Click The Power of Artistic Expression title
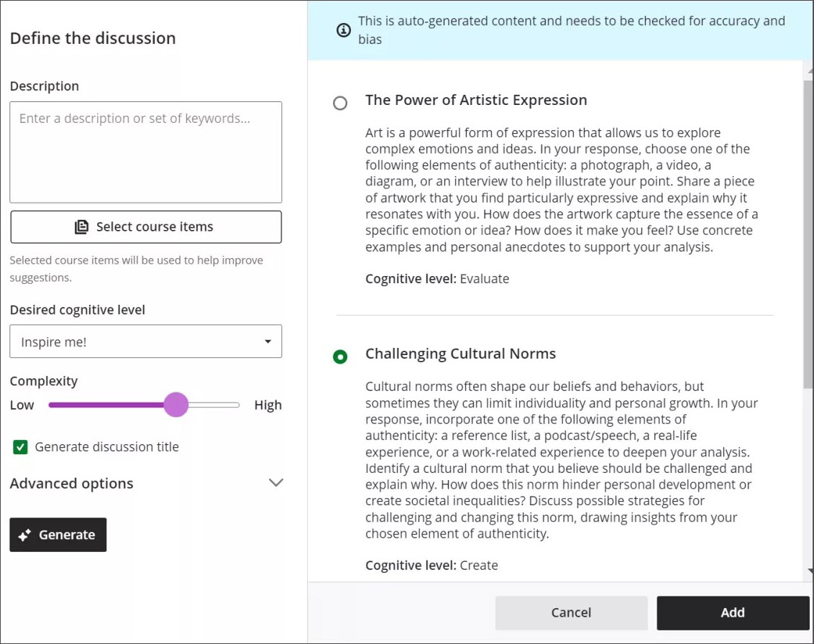This screenshot has height=644, width=814. [x=476, y=100]
